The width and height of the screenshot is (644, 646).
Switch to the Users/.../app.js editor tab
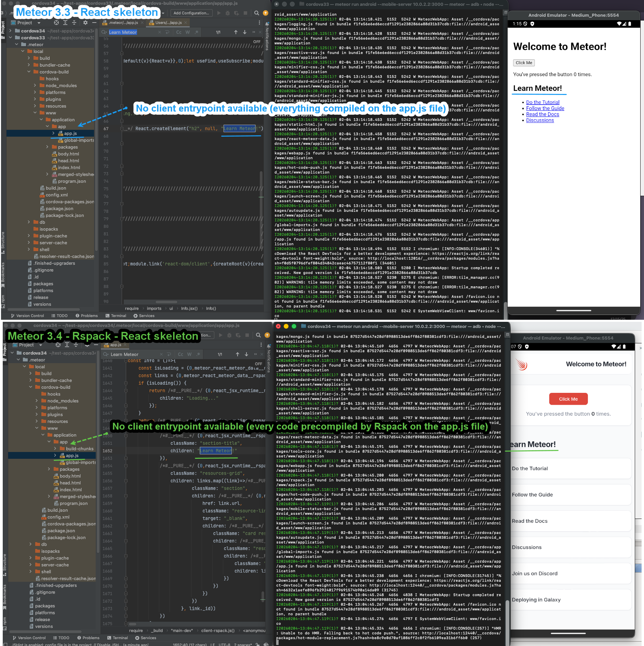coord(168,23)
